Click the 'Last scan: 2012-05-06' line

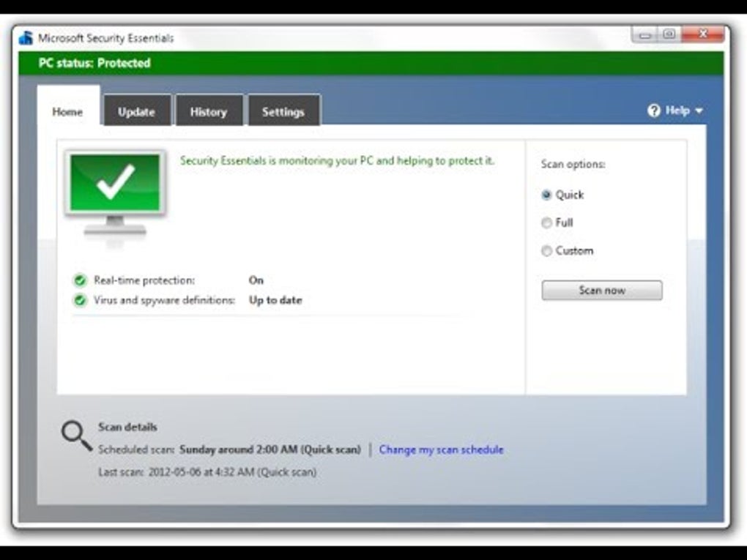click(207, 472)
